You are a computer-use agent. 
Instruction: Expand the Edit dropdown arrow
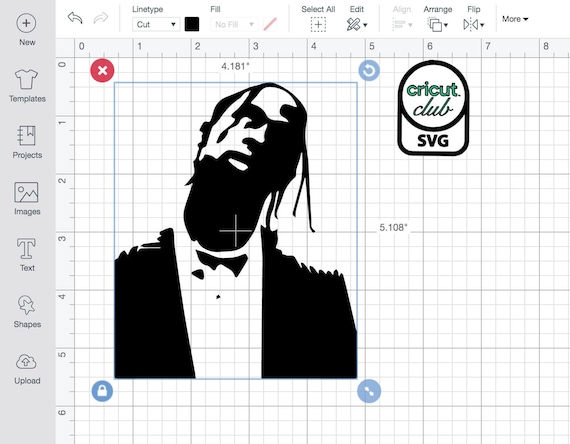(365, 25)
